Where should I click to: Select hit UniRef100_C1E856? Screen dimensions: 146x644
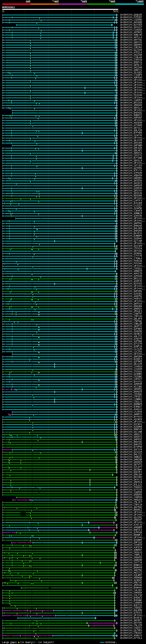coord(131,20)
